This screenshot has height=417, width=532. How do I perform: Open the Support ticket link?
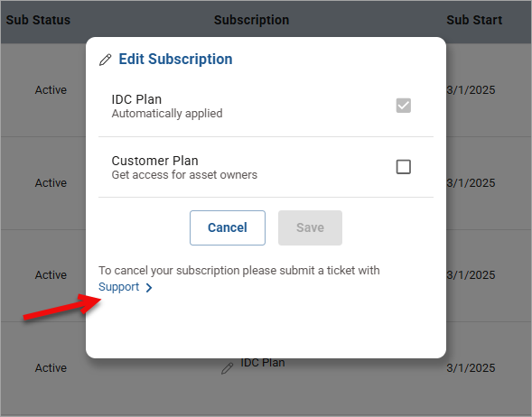[x=118, y=287]
